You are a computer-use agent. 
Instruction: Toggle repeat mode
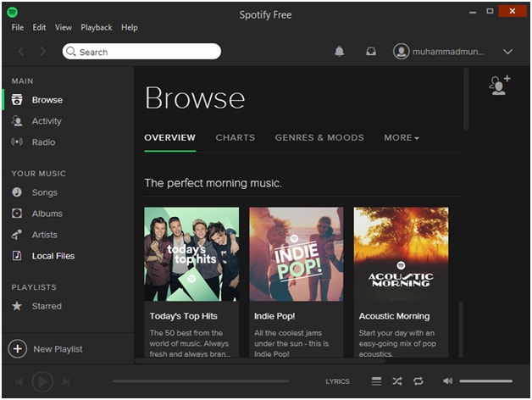(418, 381)
